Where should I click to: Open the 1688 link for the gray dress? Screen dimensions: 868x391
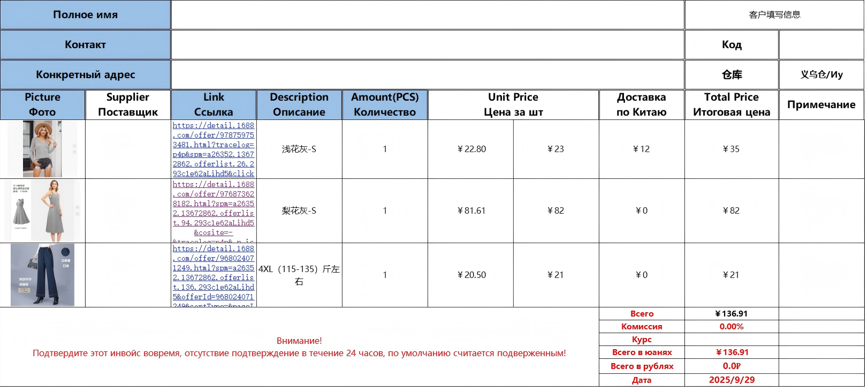coord(214,209)
